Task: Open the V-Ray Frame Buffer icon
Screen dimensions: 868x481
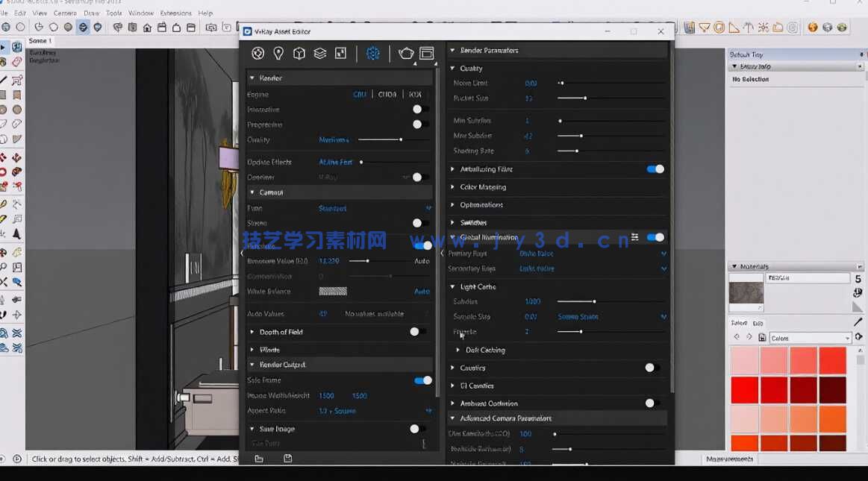Action: coord(425,53)
